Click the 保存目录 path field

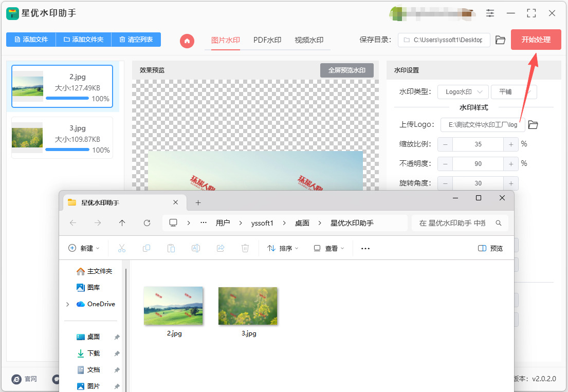click(444, 40)
